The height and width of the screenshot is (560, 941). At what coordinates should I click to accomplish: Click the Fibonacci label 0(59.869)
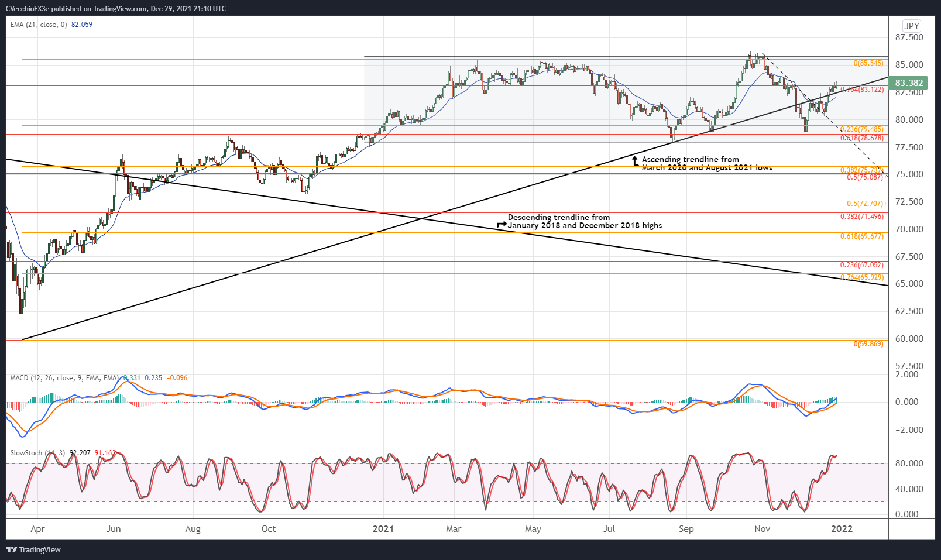(868, 344)
